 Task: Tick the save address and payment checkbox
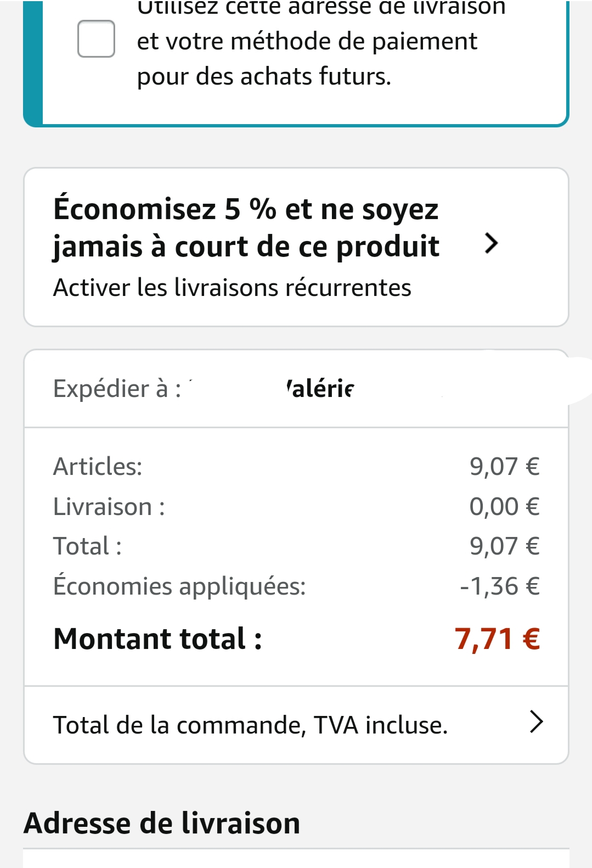pos(96,39)
